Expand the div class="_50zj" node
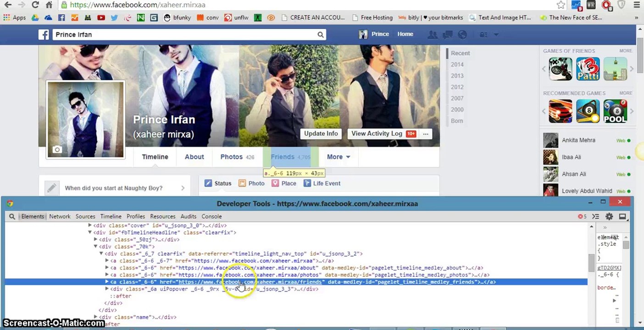The height and width of the screenshot is (330, 644). coord(95,240)
